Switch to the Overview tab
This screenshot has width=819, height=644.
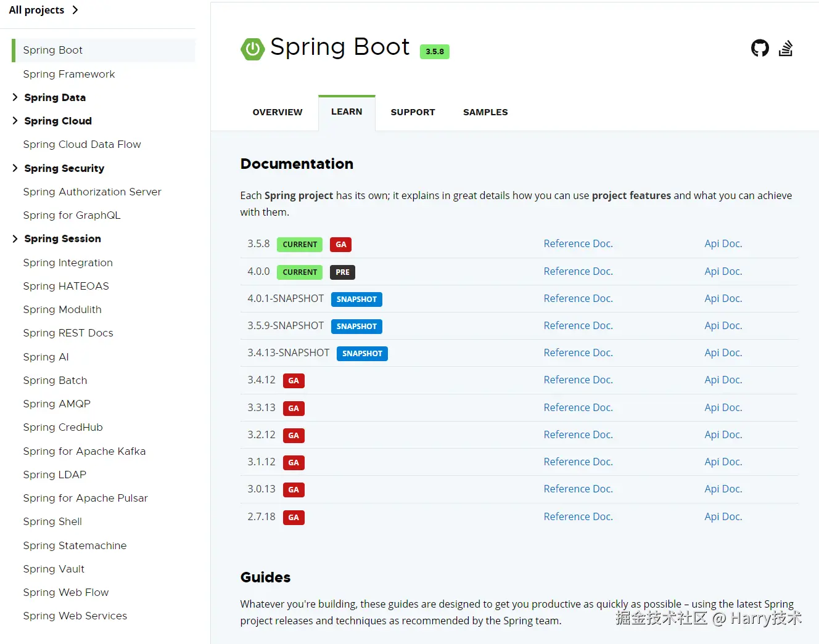click(278, 112)
